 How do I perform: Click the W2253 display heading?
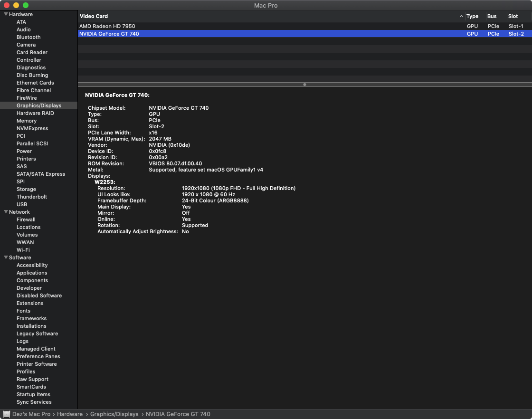tap(105, 182)
